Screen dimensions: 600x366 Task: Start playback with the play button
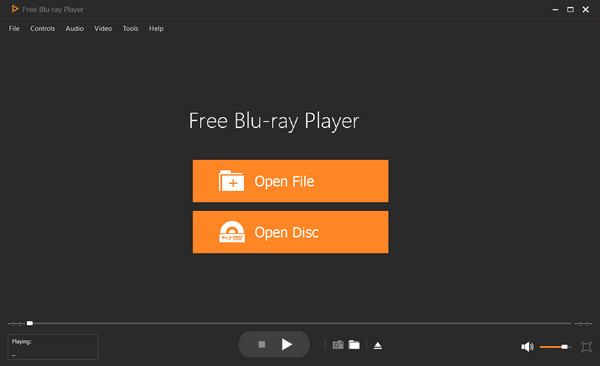(287, 345)
